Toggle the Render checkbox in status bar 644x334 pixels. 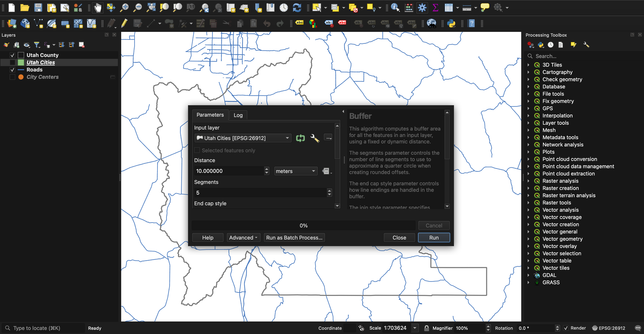pyautogui.click(x=566, y=328)
